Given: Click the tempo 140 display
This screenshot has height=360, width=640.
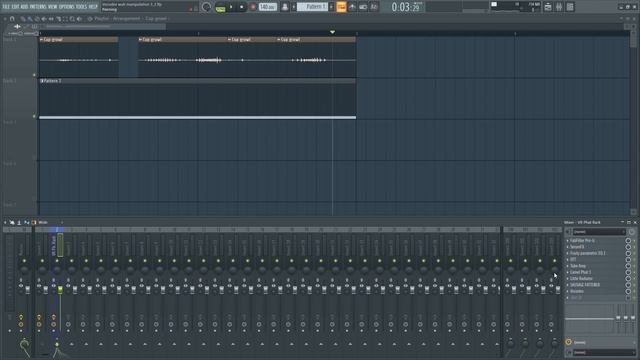Looking at the screenshot, I should [268, 7].
